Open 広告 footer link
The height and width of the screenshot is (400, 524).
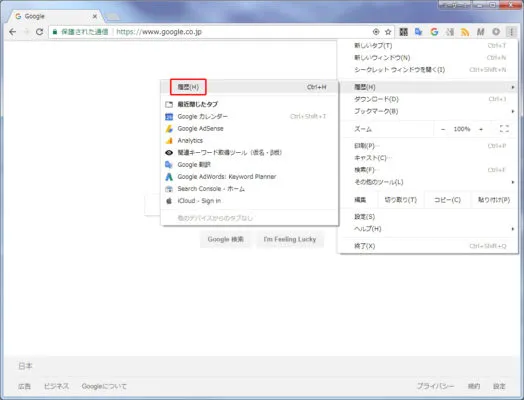click(24, 386)
